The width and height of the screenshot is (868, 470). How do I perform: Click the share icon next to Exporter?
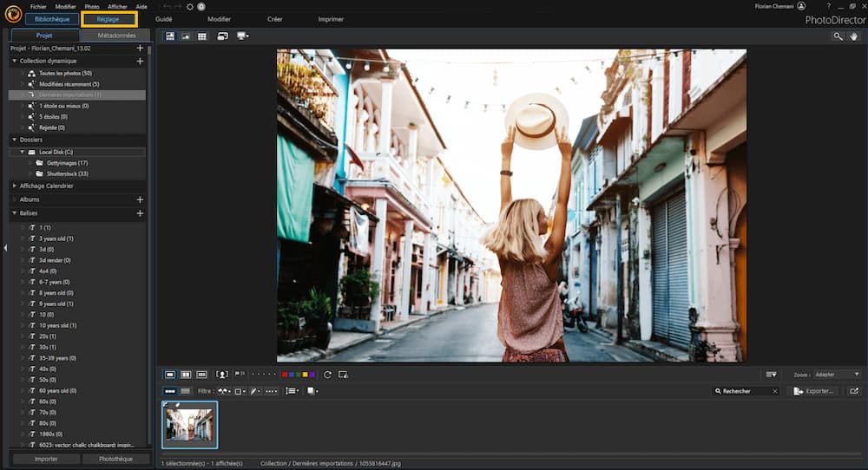[x=854, y=391]
